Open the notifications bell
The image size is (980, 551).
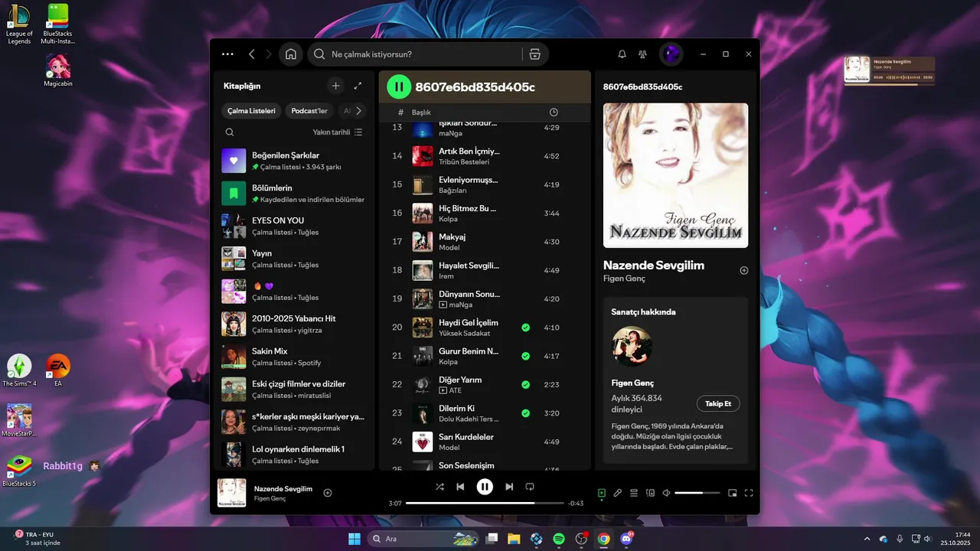point(622,54)
